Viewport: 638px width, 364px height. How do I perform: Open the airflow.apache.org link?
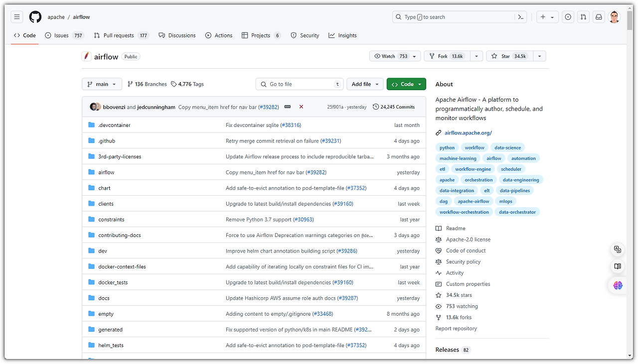coord(468,133)
